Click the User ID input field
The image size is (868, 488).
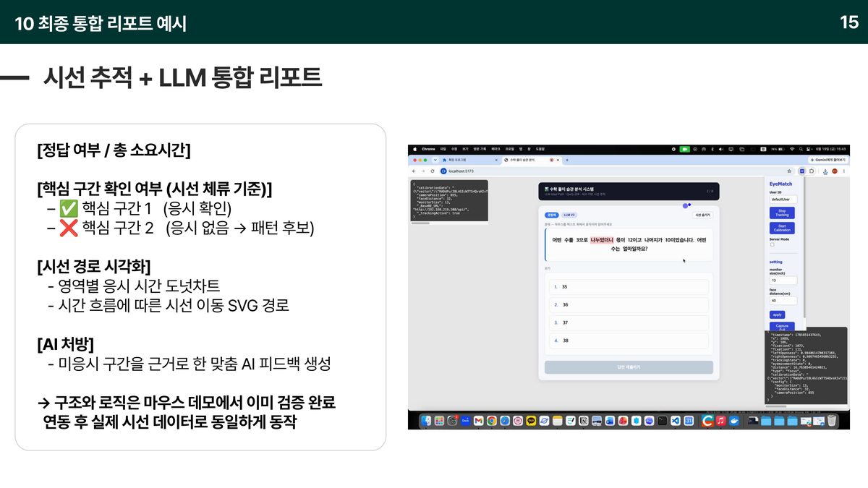point(783,199)
